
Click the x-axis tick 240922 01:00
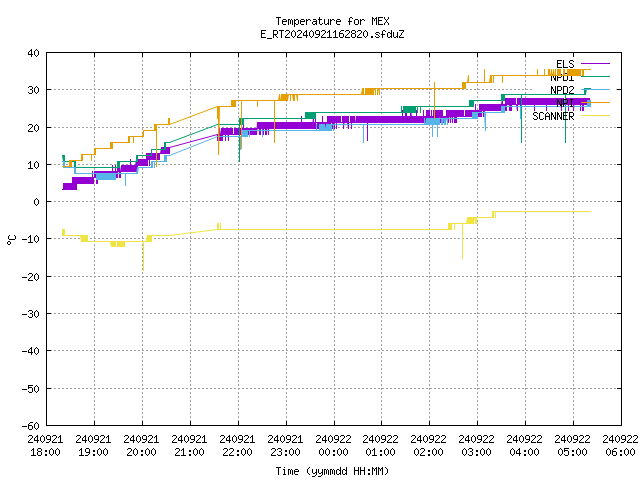click(381, 446)
